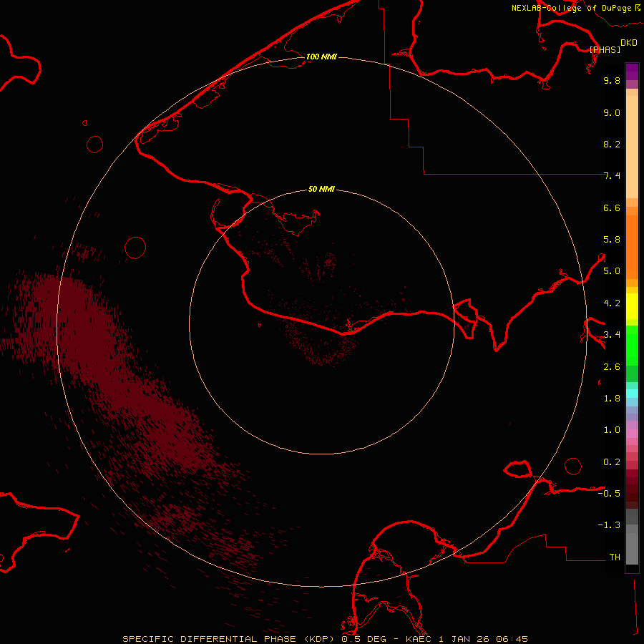
Task: Click the 1.0 scale value
Action: (612, 430)
